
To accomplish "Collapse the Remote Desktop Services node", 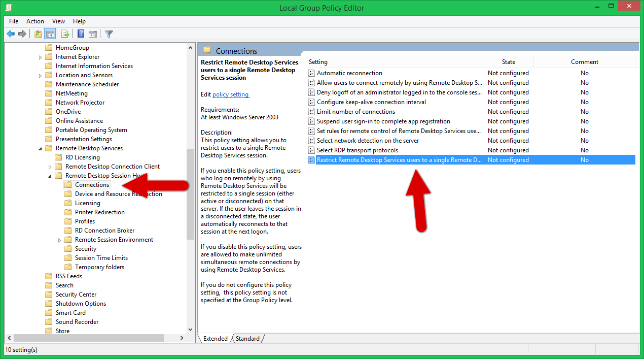I will point(41,148).
